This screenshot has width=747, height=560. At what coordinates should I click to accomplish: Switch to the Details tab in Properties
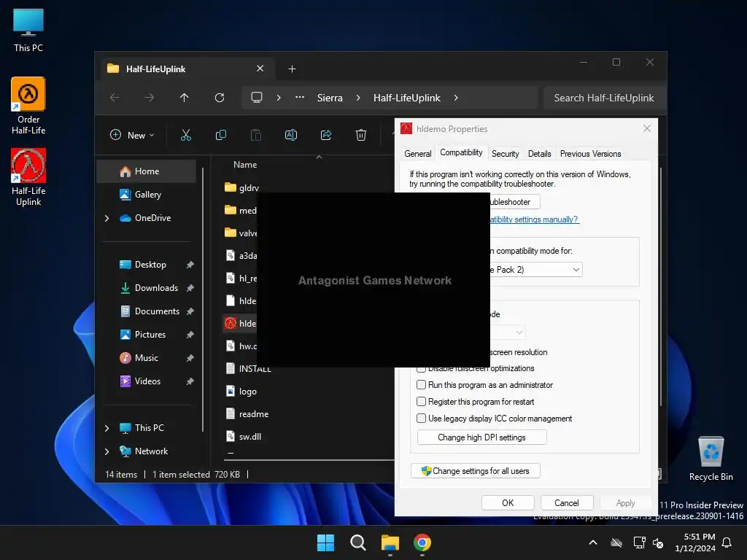539,154
